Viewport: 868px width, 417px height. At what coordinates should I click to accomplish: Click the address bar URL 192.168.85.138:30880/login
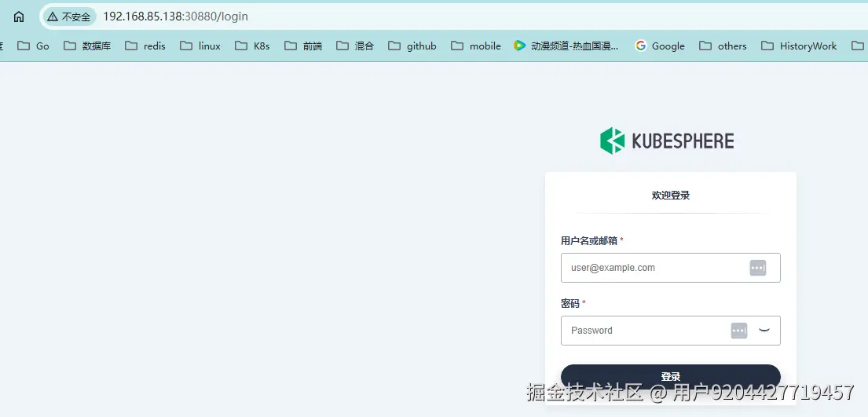[175, 16]
